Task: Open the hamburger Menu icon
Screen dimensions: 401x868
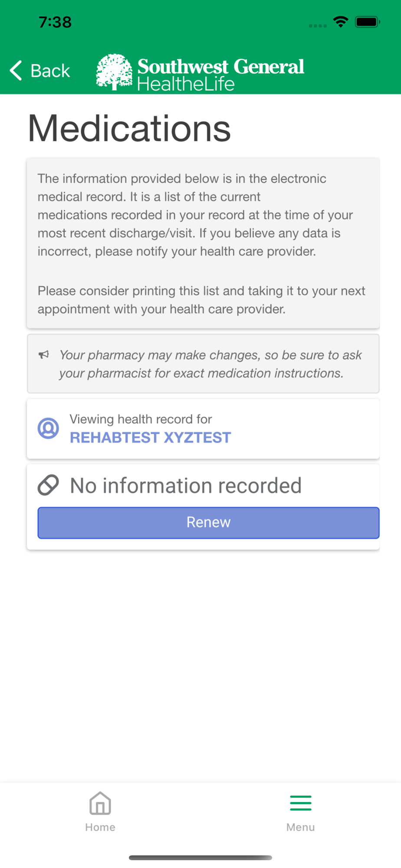Action: pos(301,803)
